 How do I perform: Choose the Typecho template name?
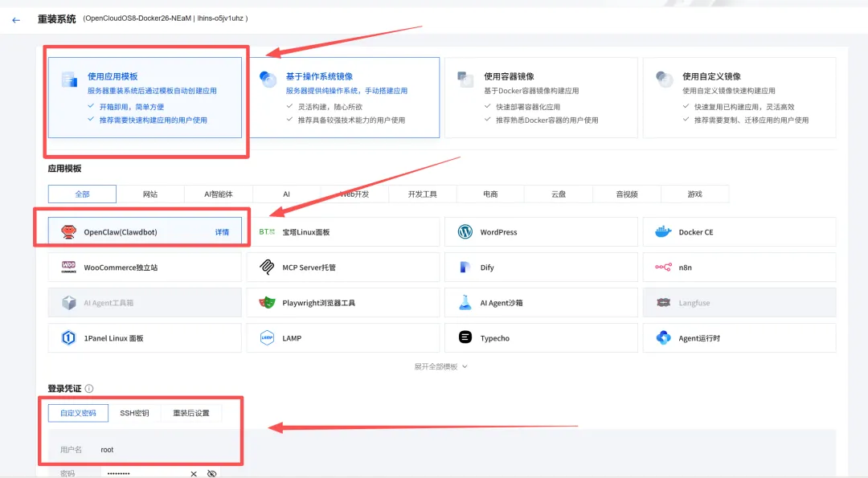point(495,338)
